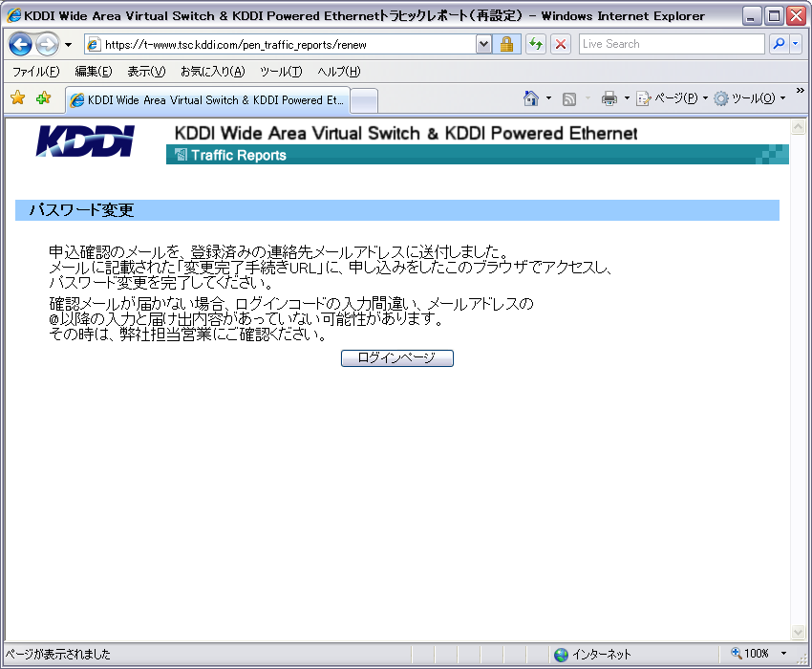This screenshot has height=669, width=812.
Task: Click the scrollbar down arrow
Action: [798, 632]
